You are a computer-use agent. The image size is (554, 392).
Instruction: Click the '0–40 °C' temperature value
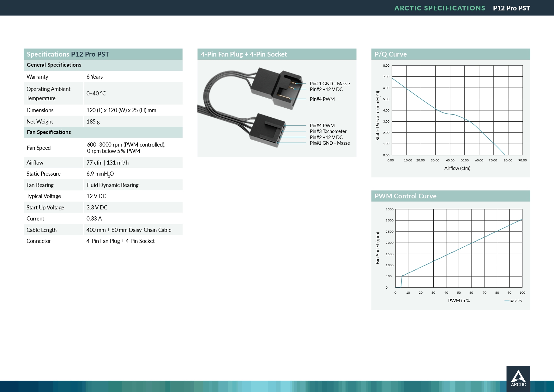[x=96, y=93]
